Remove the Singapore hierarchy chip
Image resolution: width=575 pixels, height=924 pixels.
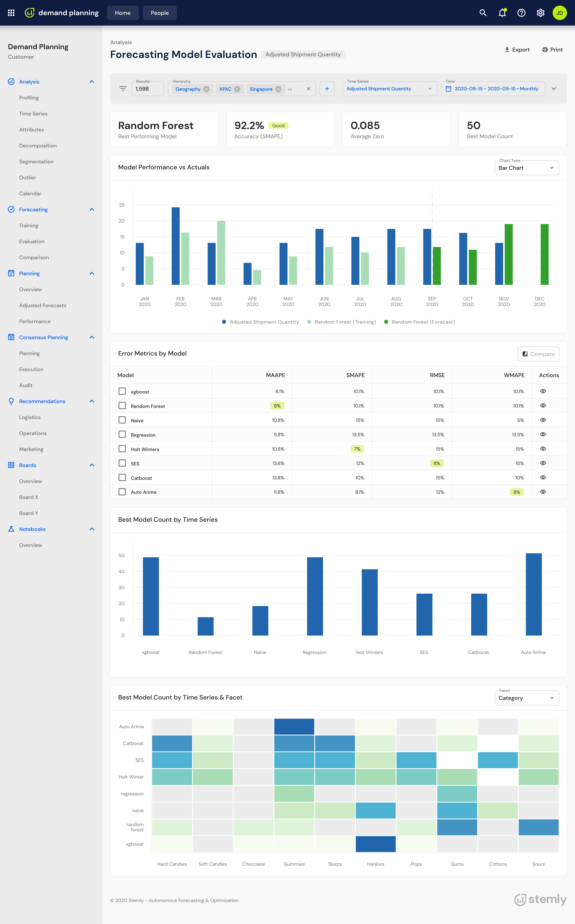[278, 89]
